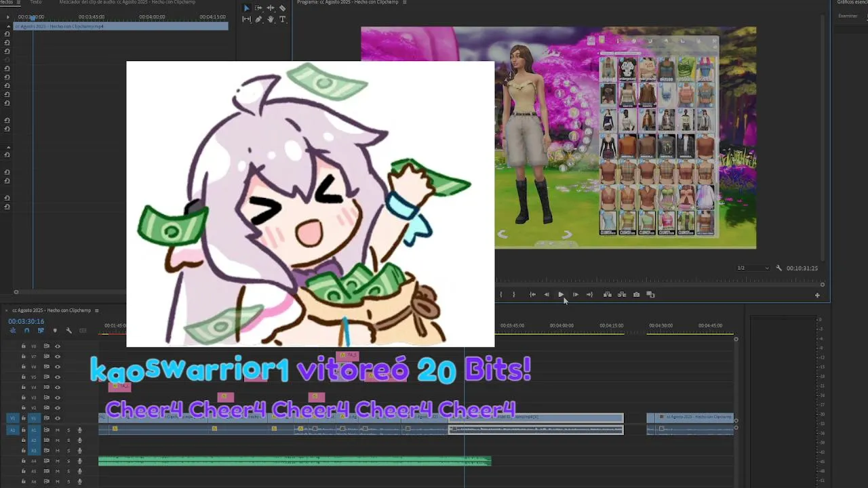The height and width of the screenshot is (488, 868).
Task: Hide video track V8 with its eye
Action: click(x=58, y=346)
